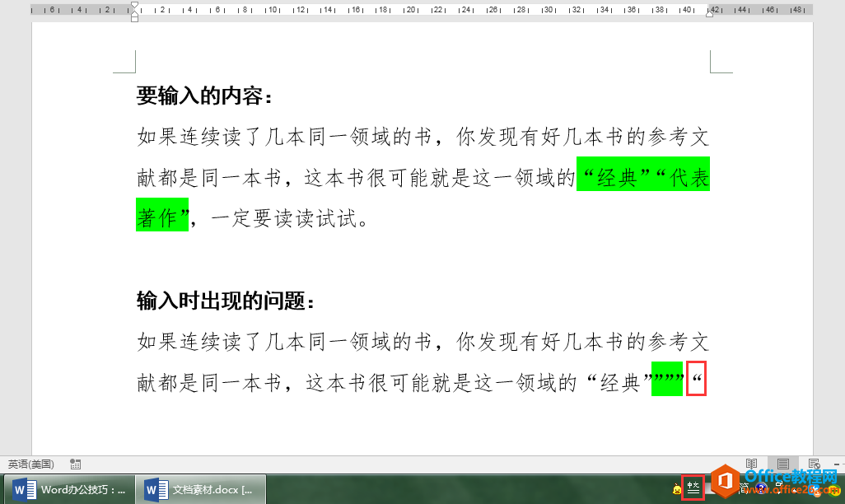Switch to Read Mode view

(x=752, y=464)
